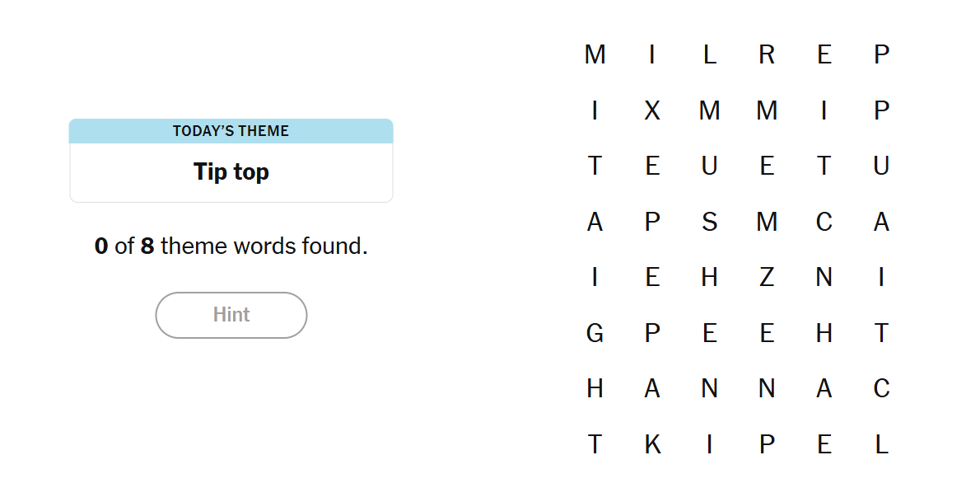Select the letter G in the grid
Screen dimensions: 980x502
pos(595,333)
